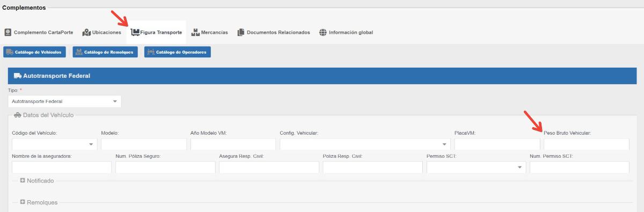The image size is (644, 212).
Task: Click the Peso Bruto Vehicular input field
Action: click(x=586, y=144)
